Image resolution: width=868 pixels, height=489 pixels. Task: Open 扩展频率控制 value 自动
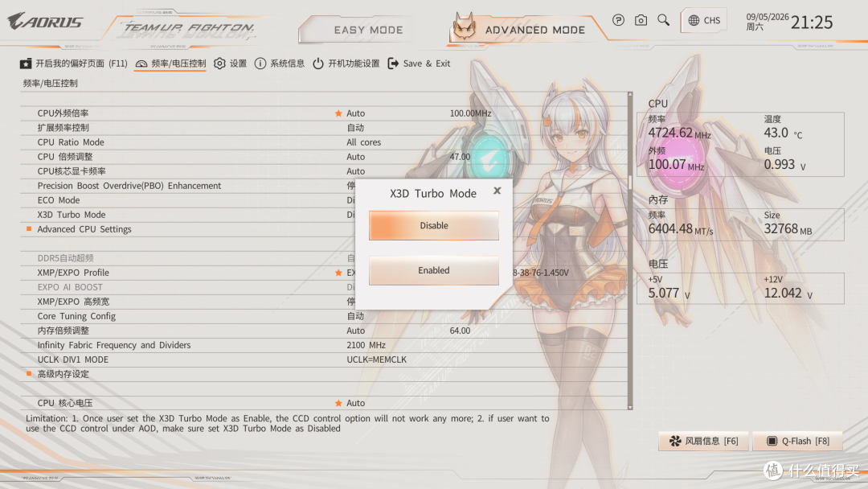click(355, 127)
